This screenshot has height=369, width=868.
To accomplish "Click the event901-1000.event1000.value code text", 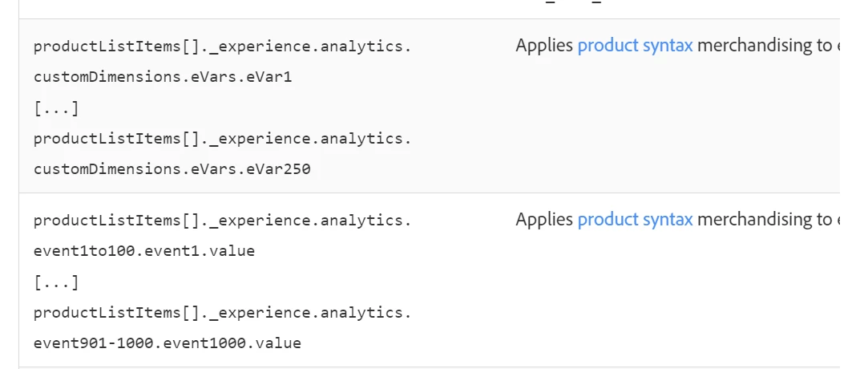I will click(168, 343).
